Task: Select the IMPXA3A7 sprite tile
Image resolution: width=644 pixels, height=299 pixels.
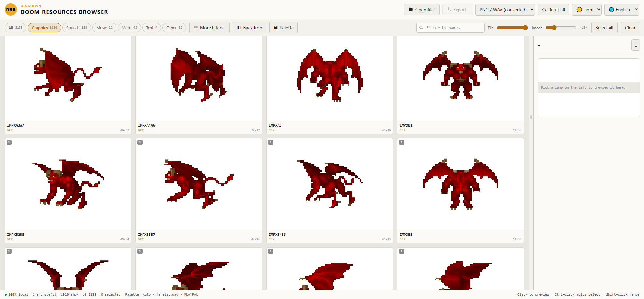Action: pos(68,85)
